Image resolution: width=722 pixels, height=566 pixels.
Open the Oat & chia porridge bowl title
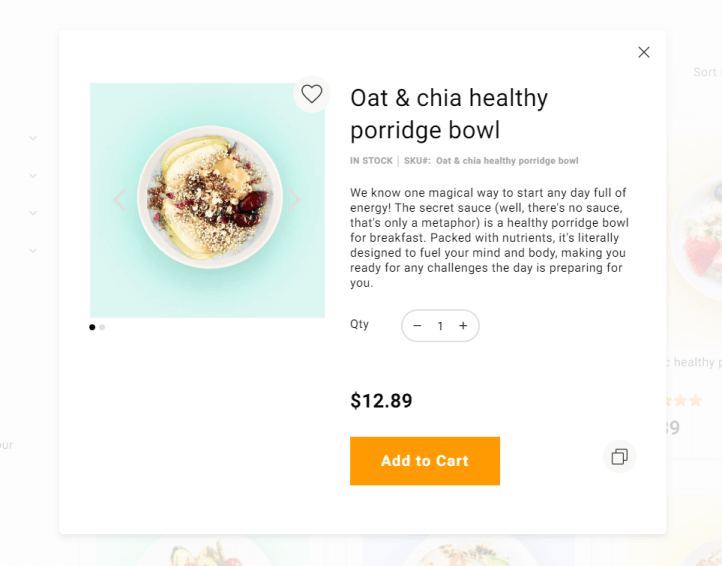click(x=449, y=114)
